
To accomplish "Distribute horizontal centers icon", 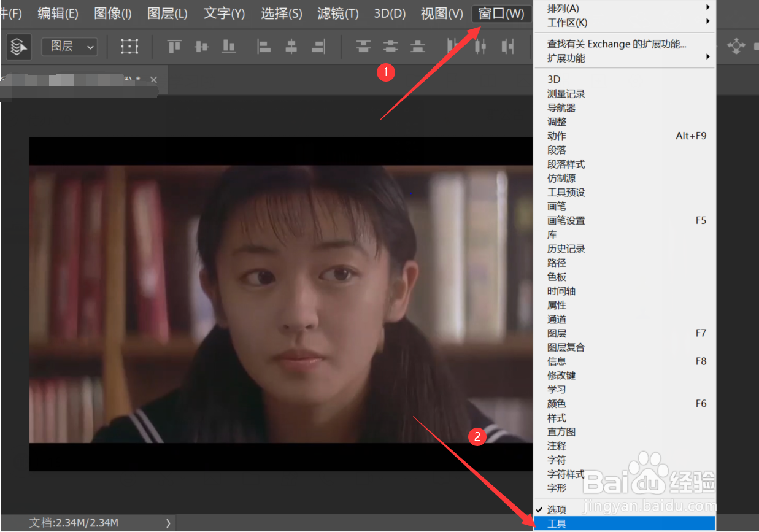I will pos(480,46).
